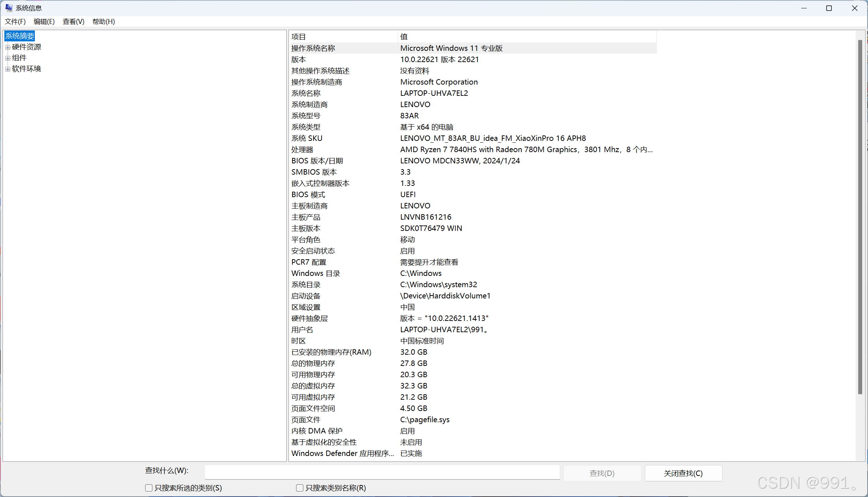Maximize the System Information window
The width and height of the screenshot is (868, 497).
(x=829, y=8)
